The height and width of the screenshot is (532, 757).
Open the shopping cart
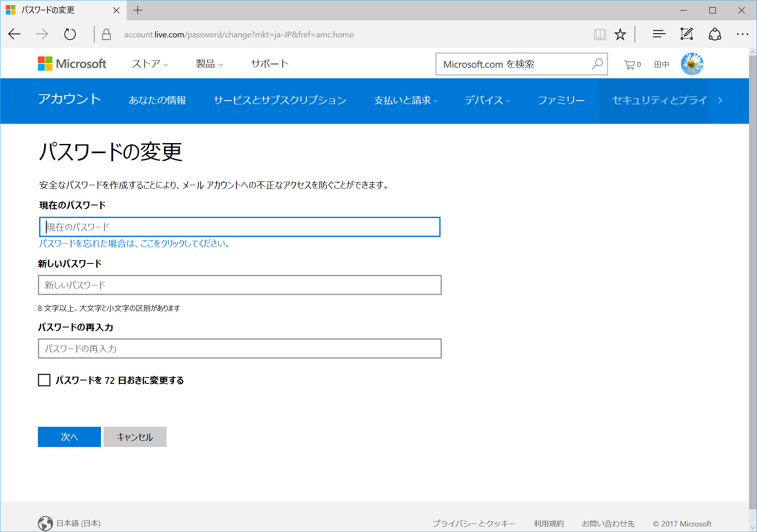click(x=630, y=64)
